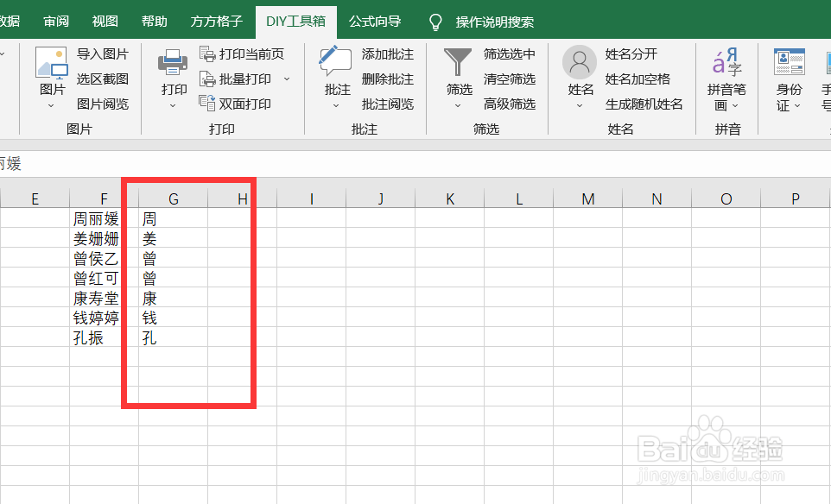The width and height of the screenshot is (831, 504).
Task: Click 姓名分开 button
Action: click(x=631, y=54)
